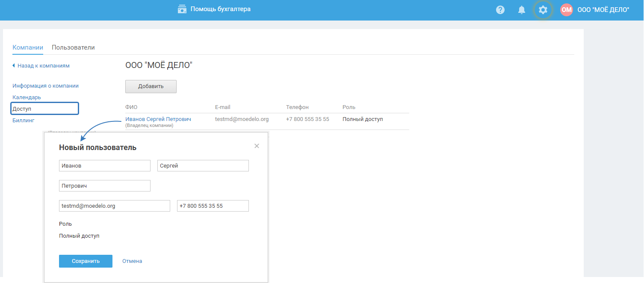Click the Отмена link

click(x=132, y=261)
